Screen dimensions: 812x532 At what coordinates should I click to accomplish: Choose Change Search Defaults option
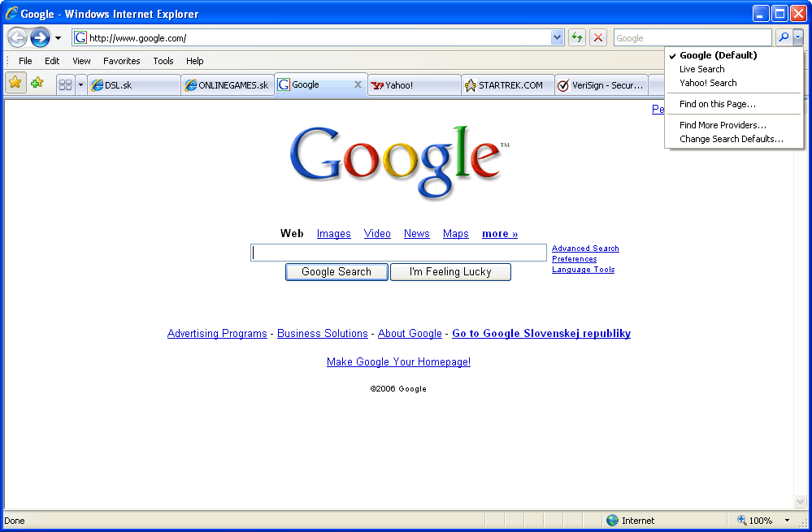(x=734, y=139)
